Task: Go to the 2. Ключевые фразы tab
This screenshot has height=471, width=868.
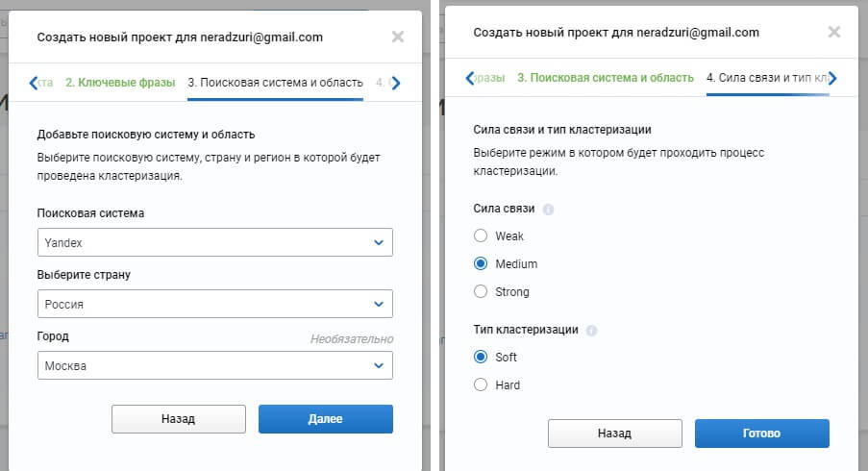Action: pyautogui.click(x=120, y=83)
